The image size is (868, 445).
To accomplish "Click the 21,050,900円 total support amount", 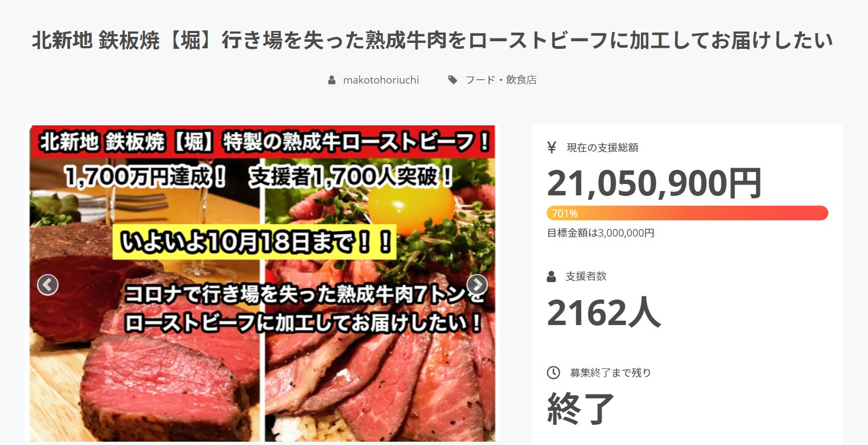I will (x=654, y=183).
